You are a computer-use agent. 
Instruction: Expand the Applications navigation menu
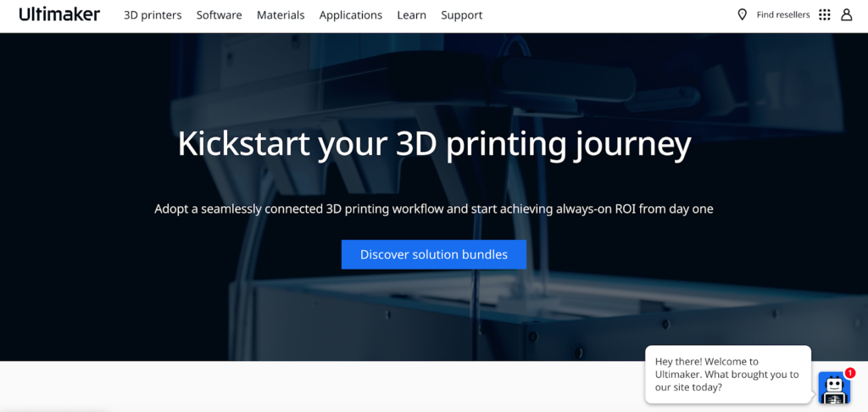[351, 15]
